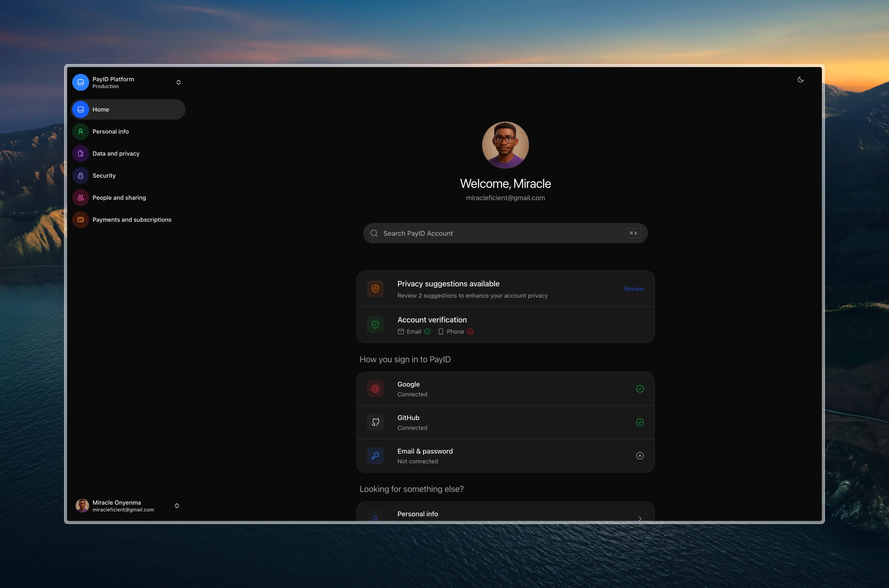Click Review for privacy suggestions
Image resolution: width=889 pixels, height=588 pixels.
tap(634, 289)
